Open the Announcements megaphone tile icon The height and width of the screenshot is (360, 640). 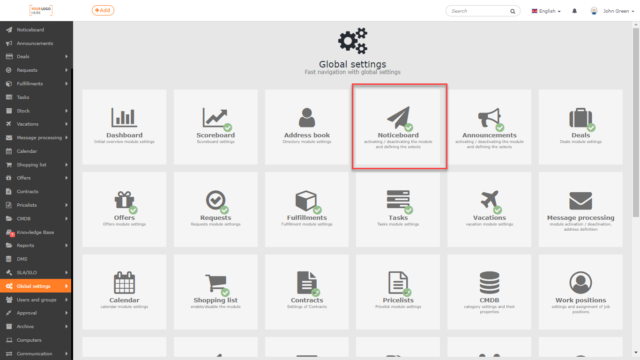[x=490, y=119]
